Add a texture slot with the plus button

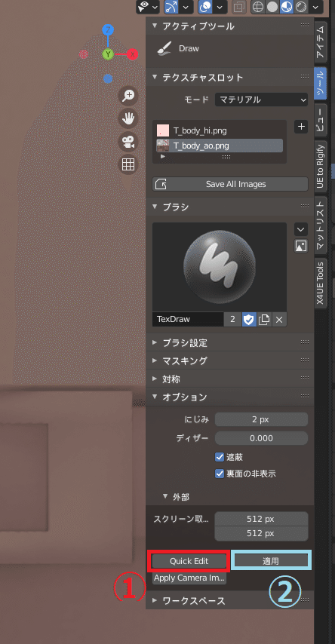tap(301, 127)
